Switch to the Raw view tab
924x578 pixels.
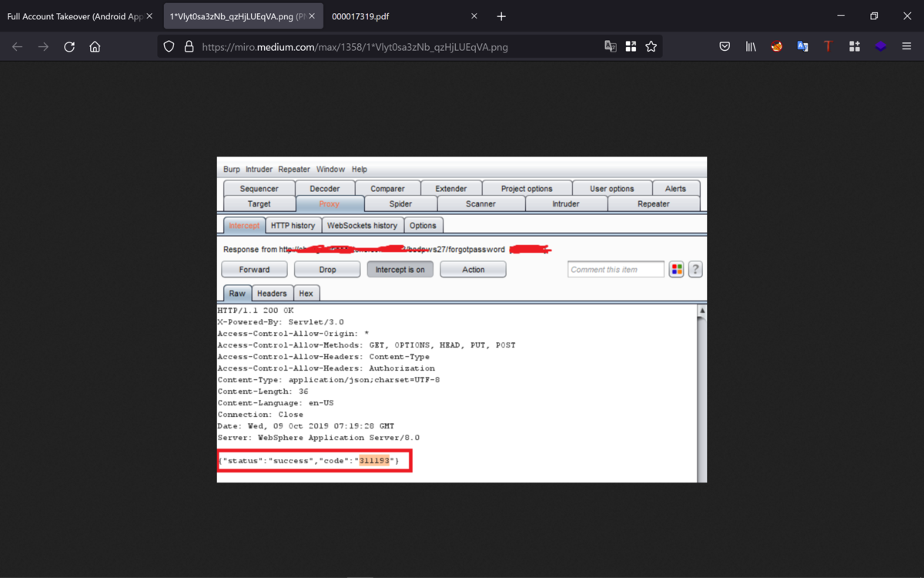click(x=237, y=294)
